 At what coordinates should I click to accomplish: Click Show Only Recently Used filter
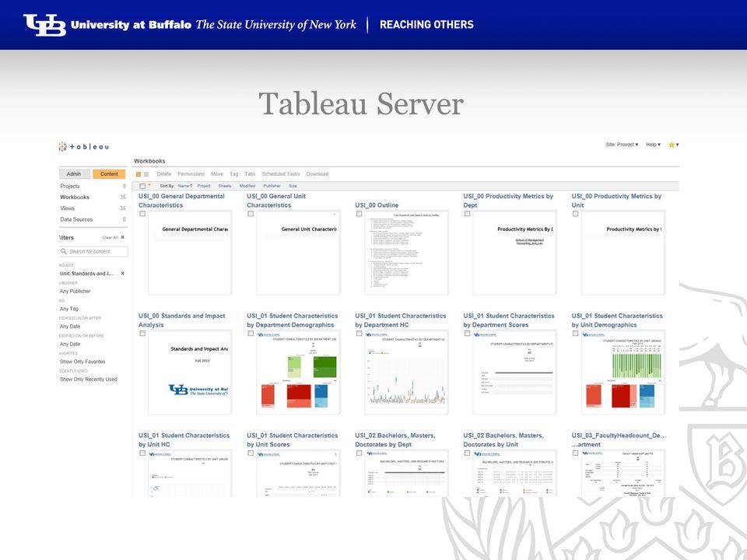(x=88, y=379)
